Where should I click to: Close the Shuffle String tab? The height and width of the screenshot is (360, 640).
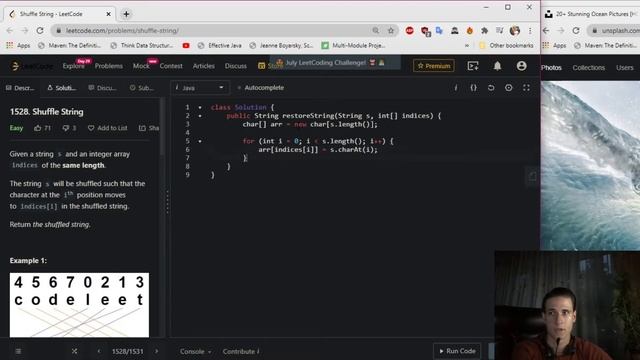pos(109,14)
